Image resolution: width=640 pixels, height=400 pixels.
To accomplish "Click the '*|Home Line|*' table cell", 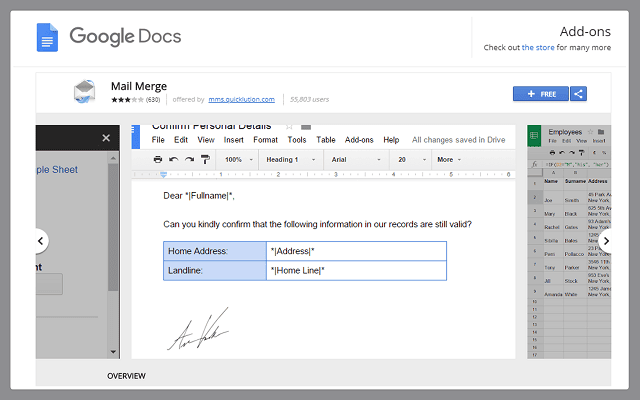I will (x=356, y=271).
